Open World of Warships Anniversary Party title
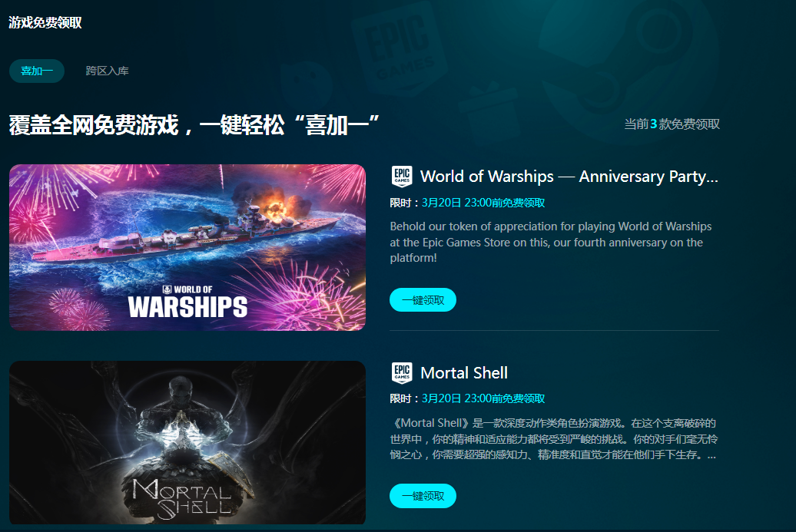 click(569, 177)
